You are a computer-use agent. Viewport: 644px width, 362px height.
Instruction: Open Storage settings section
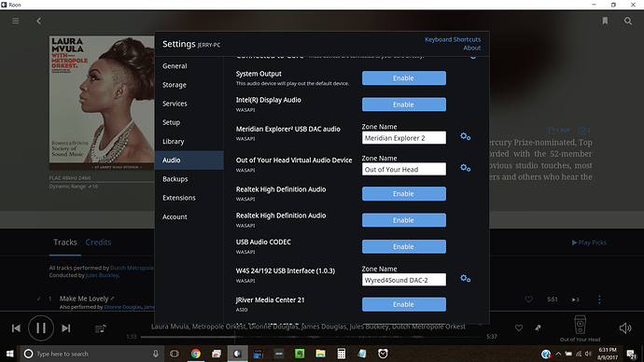189,85
